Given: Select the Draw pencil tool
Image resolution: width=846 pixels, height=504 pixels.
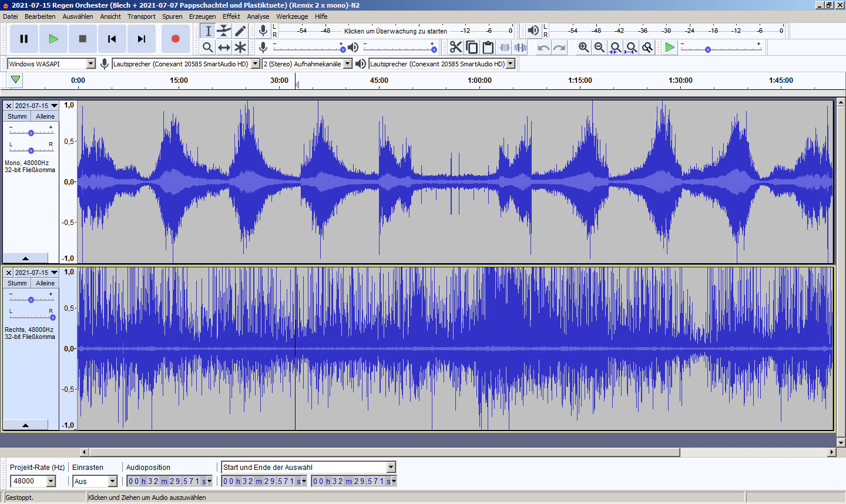Looking at the screenshot, I should pyautogui.click(x=240, y=31).
